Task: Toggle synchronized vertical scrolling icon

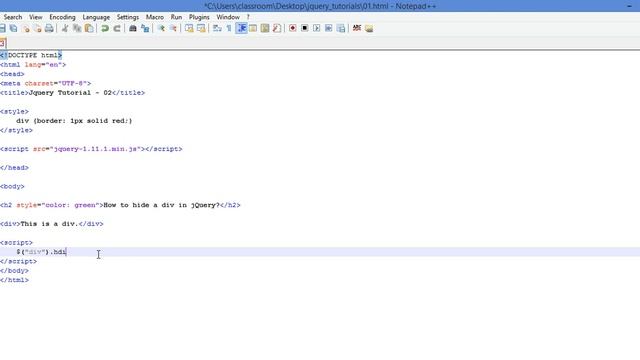Action: click(x=189, y=28)
